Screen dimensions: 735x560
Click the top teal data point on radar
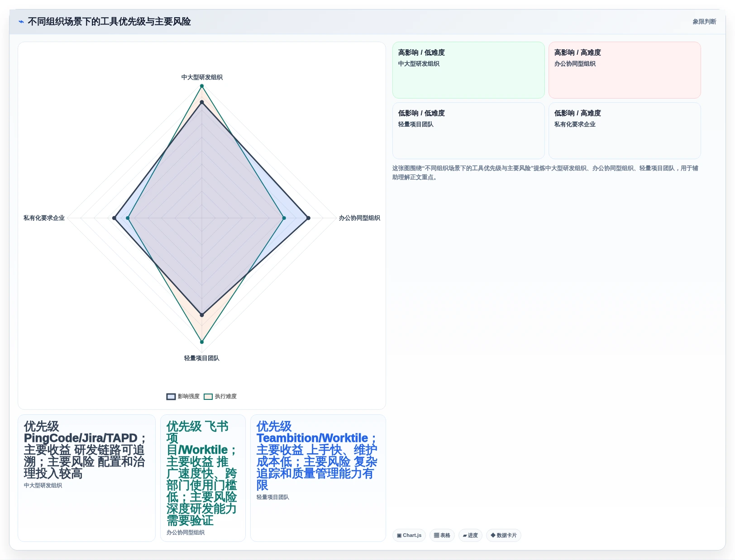[x=202, y=86]
